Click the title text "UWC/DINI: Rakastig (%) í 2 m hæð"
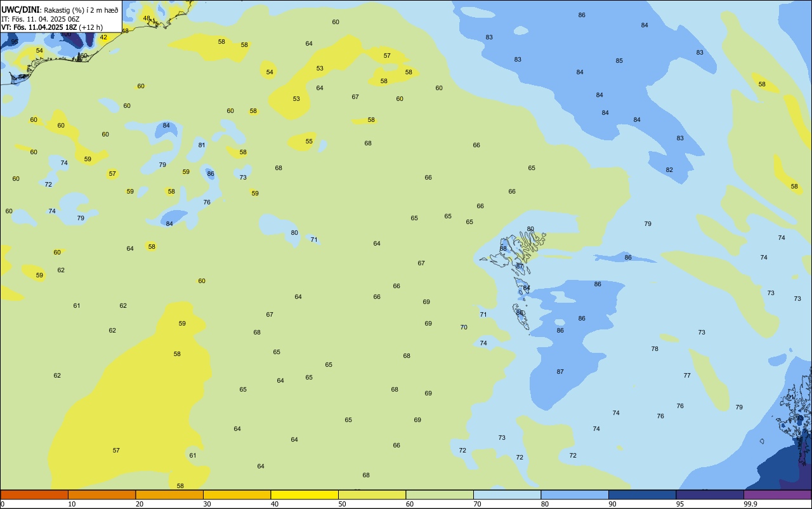This screenshot has width=812, height=509. click(x=60, y=10)
